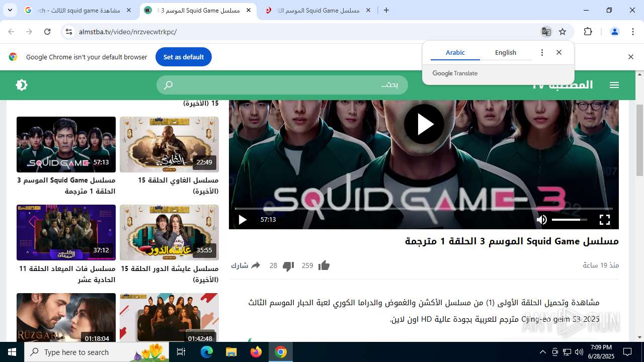The image size is (644, 362).
Task: Close the first Google search tab
Action: [x=129, y=10]
